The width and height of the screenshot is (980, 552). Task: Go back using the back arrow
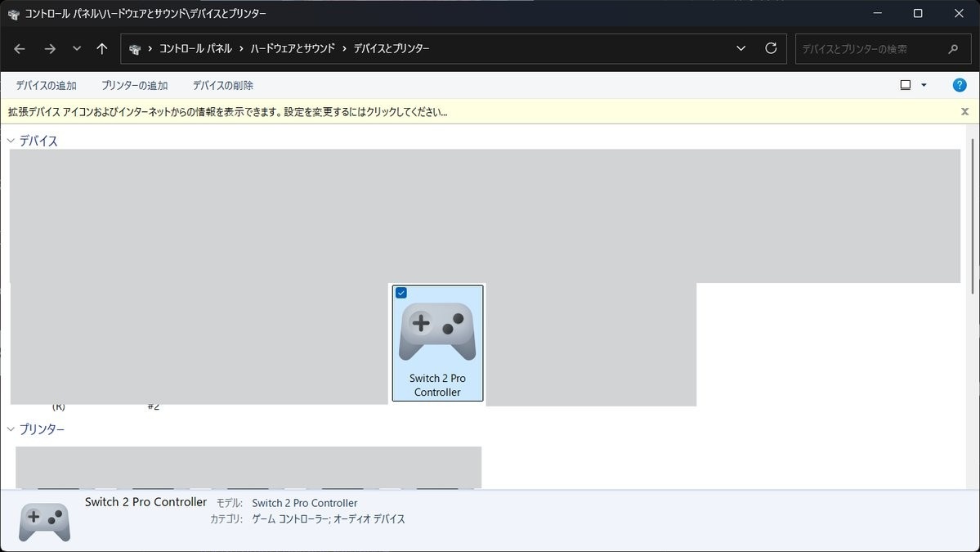click(x=20, y=49)
